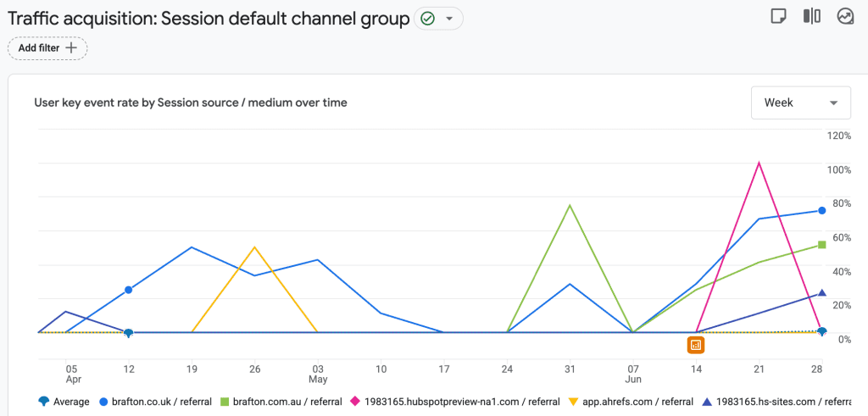Click the pink line peak at 100%
Viewport: 868px width, 416px height.
click(x=759, y=163)
